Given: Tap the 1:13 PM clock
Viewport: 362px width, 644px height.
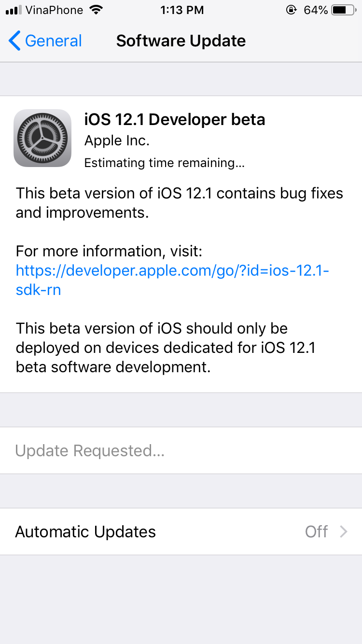Looking at the screenshot, I should tap(181, 10).
